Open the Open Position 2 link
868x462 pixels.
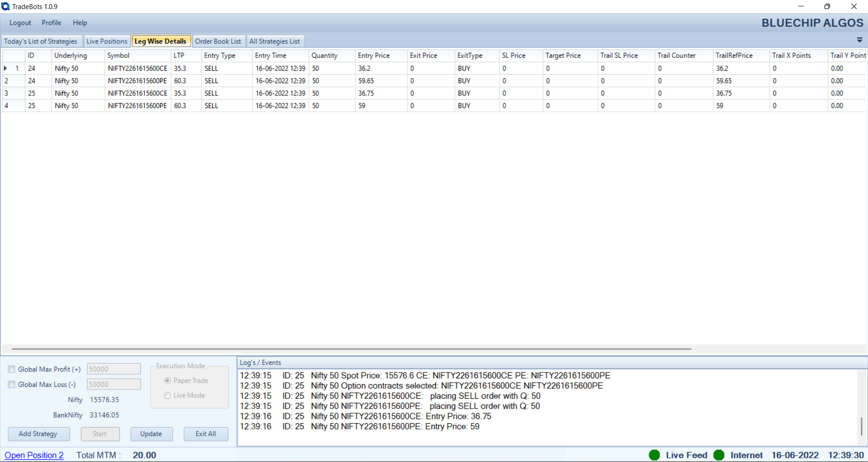[x=34, y=455]
